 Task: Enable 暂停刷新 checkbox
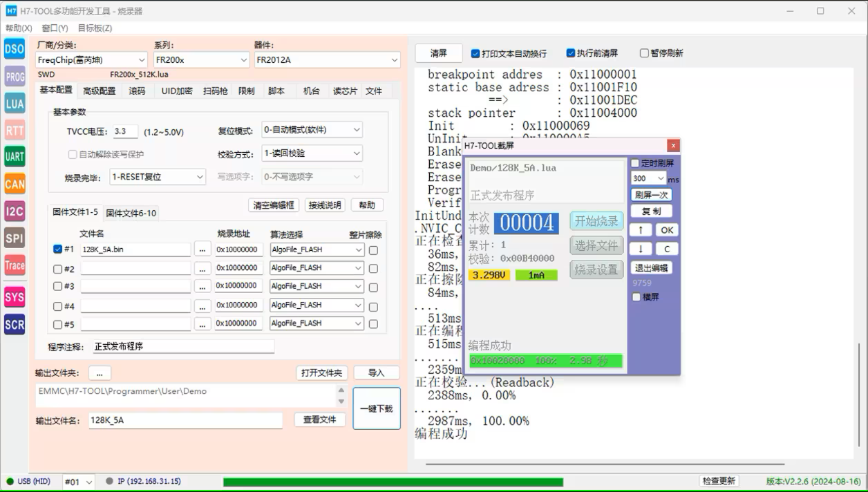click(x=644, y=53)
